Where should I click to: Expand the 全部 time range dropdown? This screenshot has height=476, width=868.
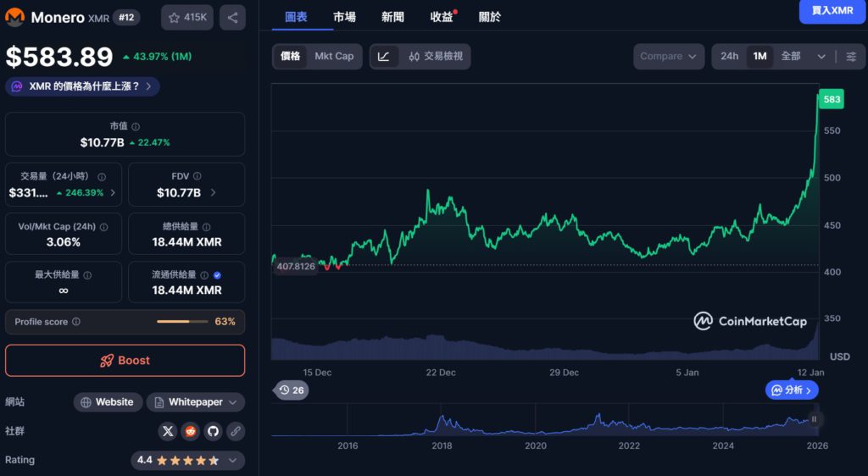[802, 57]
